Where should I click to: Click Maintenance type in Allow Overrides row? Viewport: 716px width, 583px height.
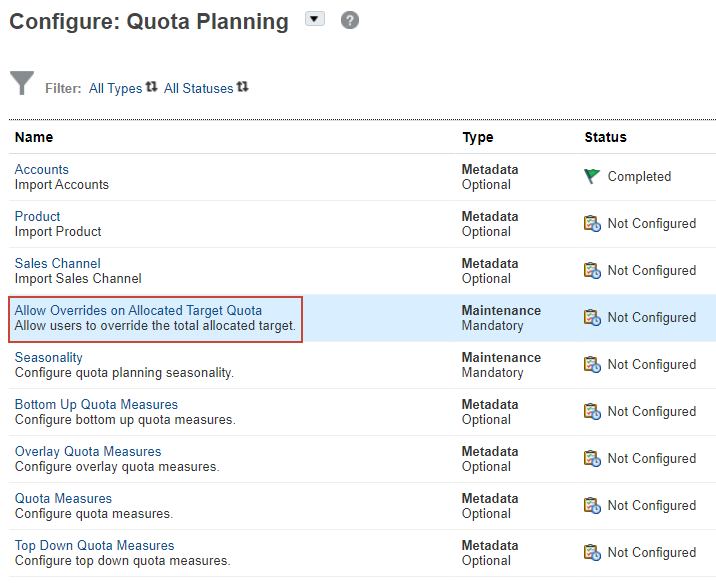[501, 310]
